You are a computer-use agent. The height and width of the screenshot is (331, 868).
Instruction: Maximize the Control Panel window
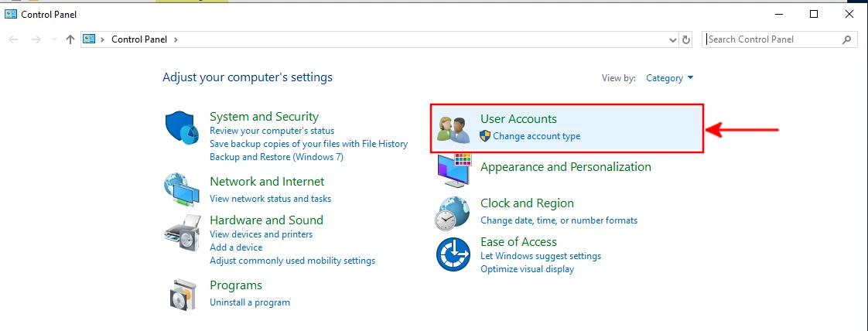point(814,15)
